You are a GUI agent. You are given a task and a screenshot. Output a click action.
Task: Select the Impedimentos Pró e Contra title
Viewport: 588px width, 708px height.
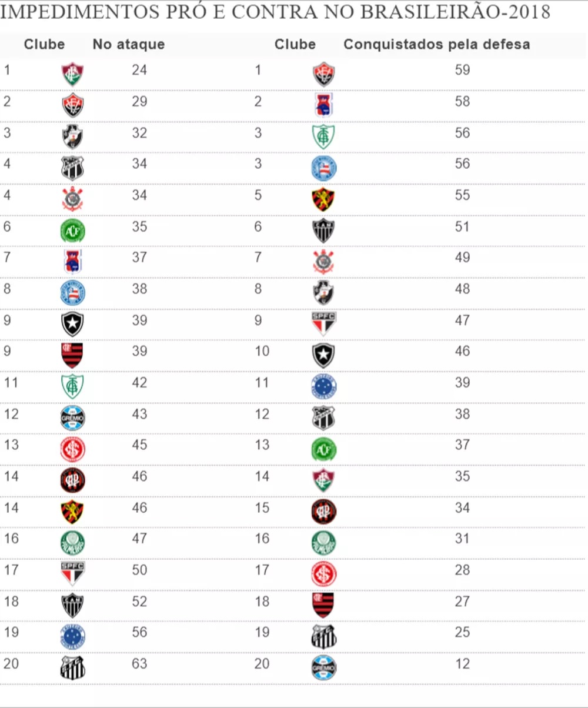pyautogui.click(x=275, y=13)
